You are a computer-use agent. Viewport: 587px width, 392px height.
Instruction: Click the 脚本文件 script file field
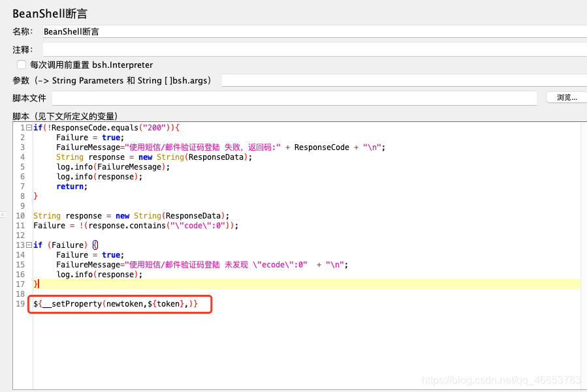pos(294,98)
